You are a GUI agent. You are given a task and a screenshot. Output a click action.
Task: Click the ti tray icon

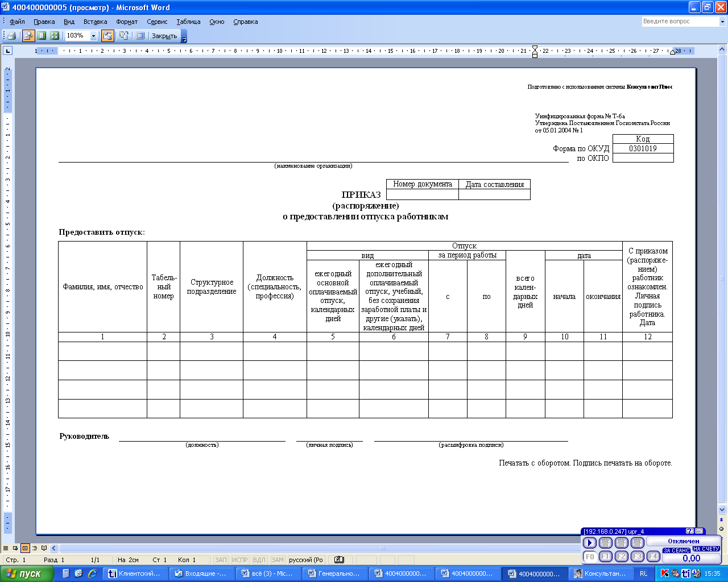tap(686, 573)
